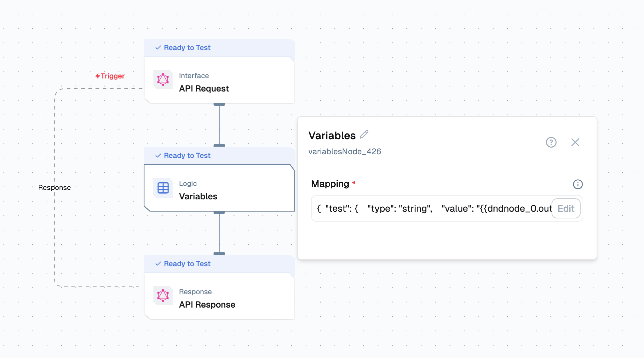Close the Variables panel
This screenshot has width=644, height=358.
tap(575, 142)
